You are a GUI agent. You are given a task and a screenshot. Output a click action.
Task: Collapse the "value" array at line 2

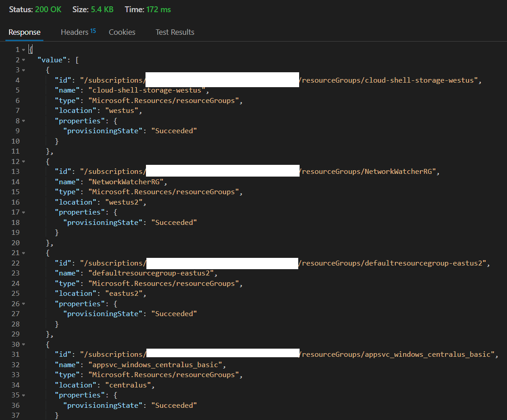(23, 60)
